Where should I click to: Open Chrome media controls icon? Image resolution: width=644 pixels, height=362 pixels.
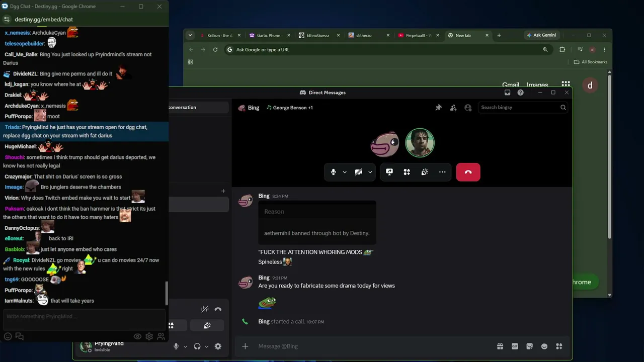[580, 50]
